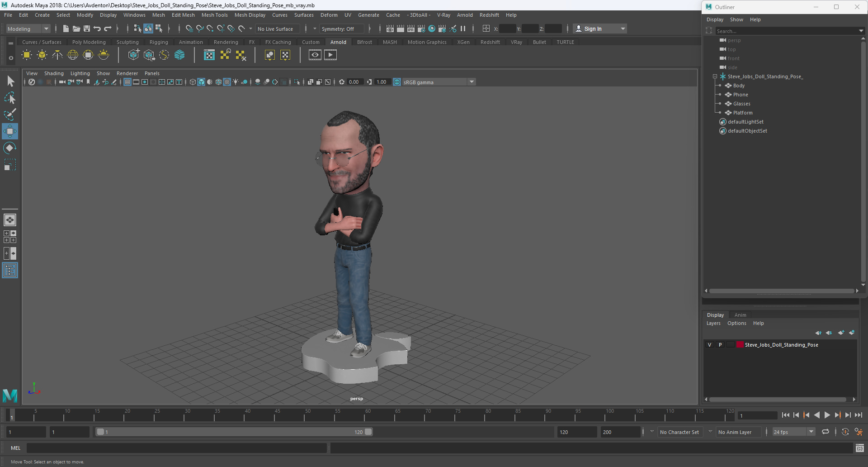Screen dimensions: 868x467
Task: Toggle wireframe shading in viewport toolbar
Action: click(x=193, y=82)
